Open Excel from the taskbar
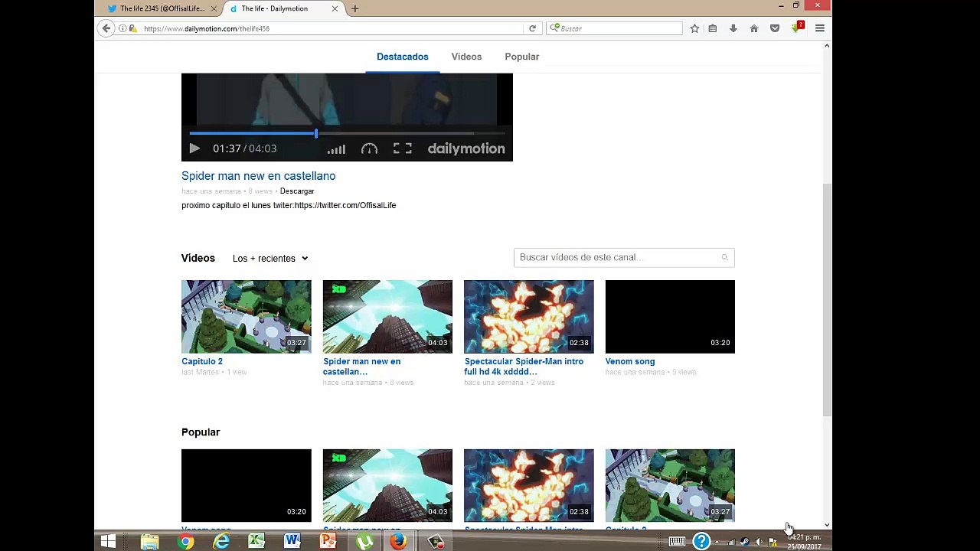This screenshot has height=551, width=980. coord(256,541)
